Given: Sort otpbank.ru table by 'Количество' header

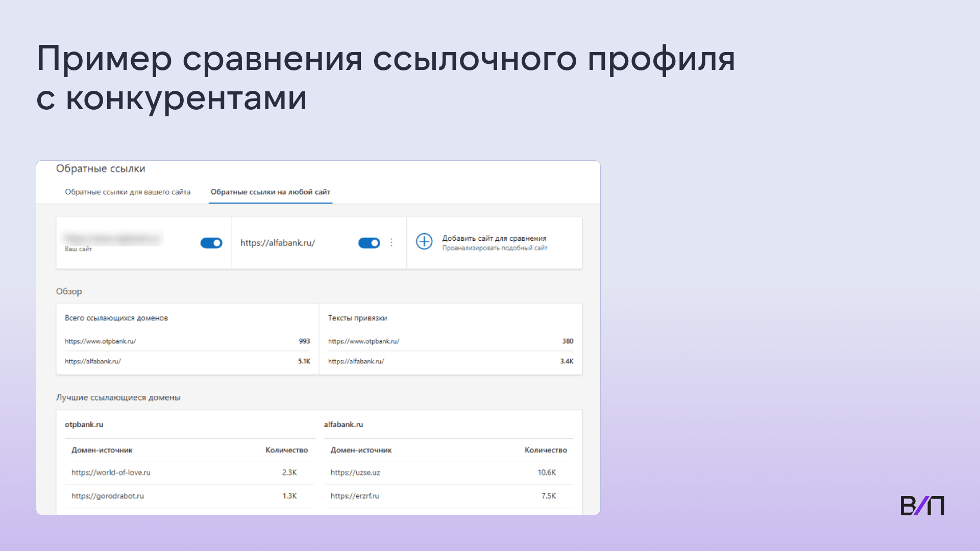Looking at the screenshot, I should 286,450.
